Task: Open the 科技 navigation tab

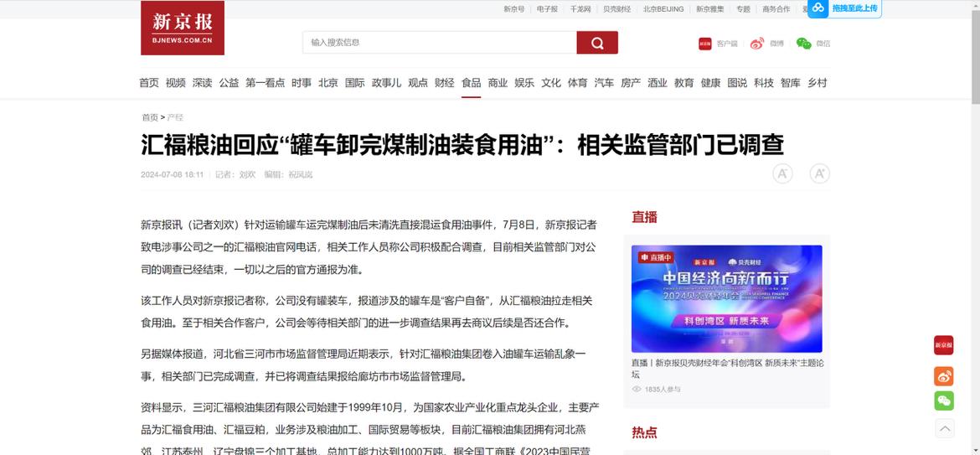Action: 764,82
